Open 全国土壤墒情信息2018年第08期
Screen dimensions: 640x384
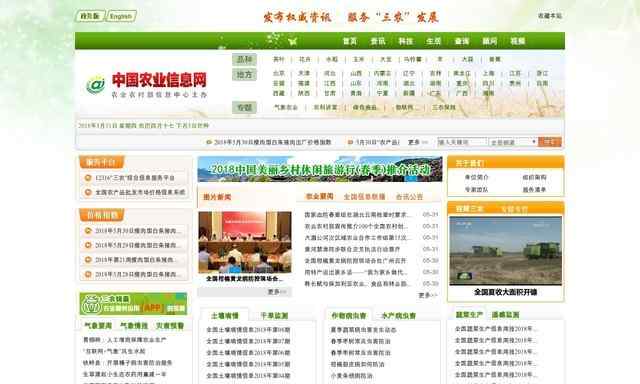coord(248,330)
